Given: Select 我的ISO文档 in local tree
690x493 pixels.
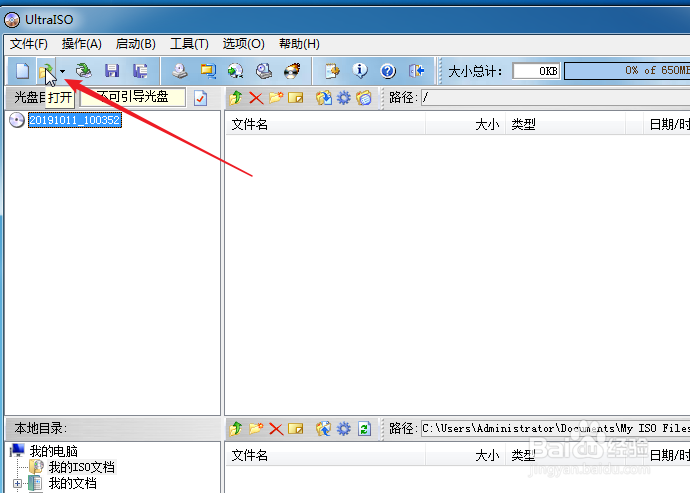Looking at the screenshot, I should coord(81,467).
